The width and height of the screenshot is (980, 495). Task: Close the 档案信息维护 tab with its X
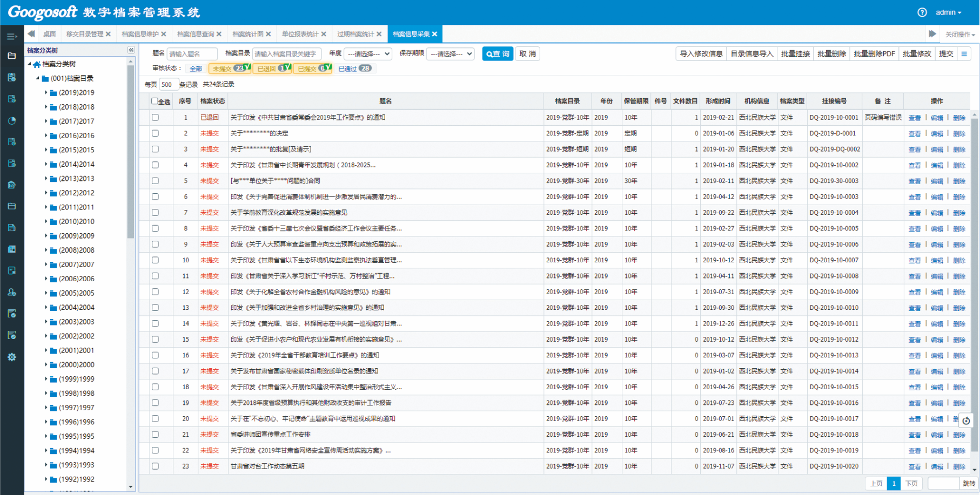164,34
